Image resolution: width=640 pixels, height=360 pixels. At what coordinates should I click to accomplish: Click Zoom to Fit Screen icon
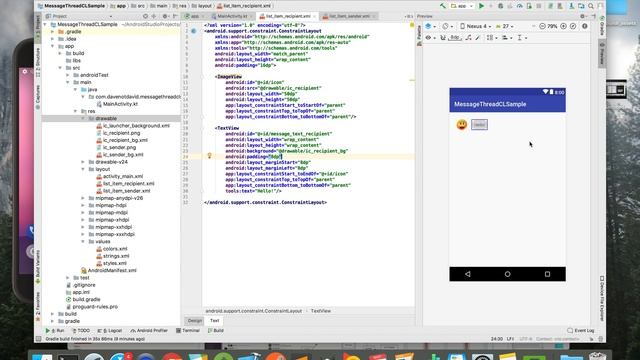pos(573,26)
